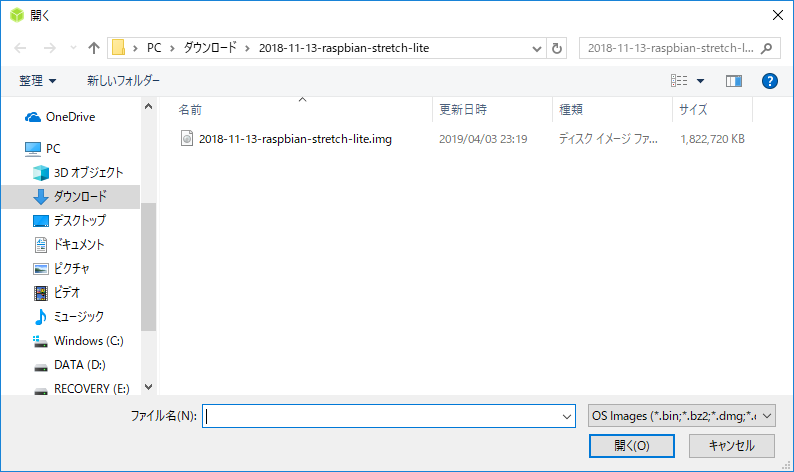Select PC in the address breadcrumb
Viewport: 794px width, 472px height.
click(x=154, y=48)
